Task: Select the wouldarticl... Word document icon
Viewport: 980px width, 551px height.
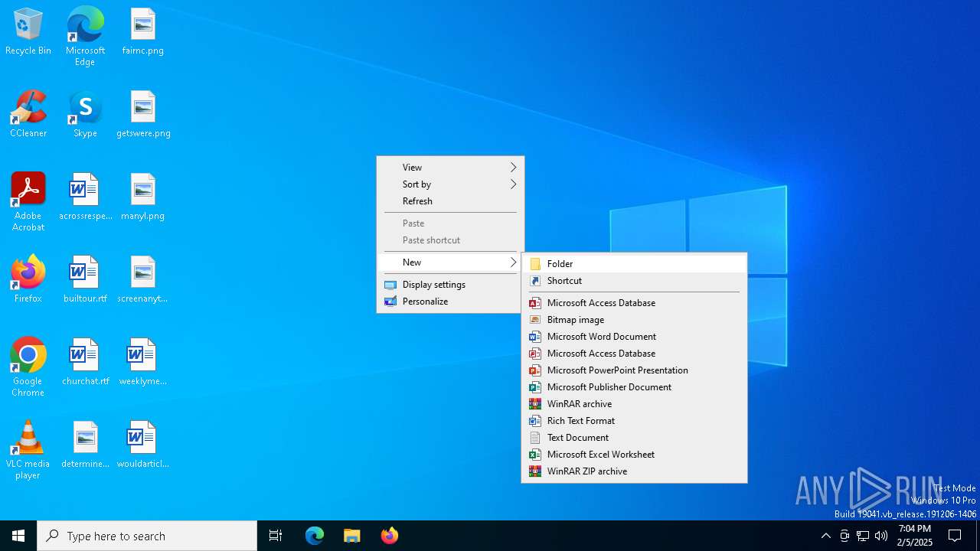Action: click(x=142, y=445)
